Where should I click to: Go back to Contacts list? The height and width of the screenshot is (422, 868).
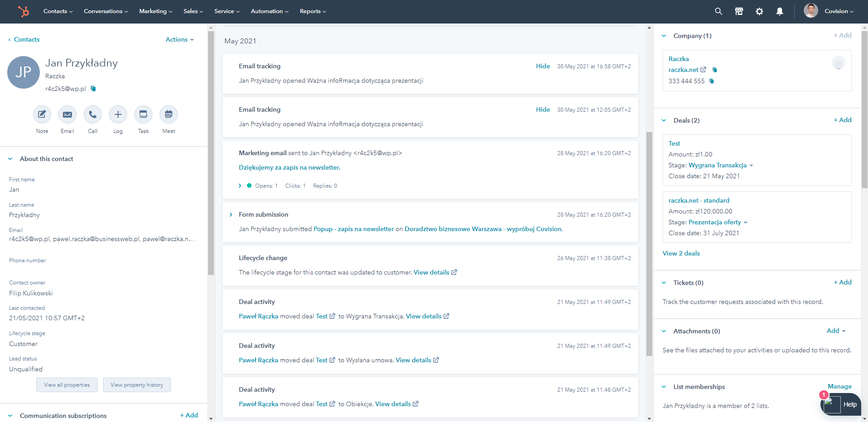pyautogui.click(x=24, y=39)
